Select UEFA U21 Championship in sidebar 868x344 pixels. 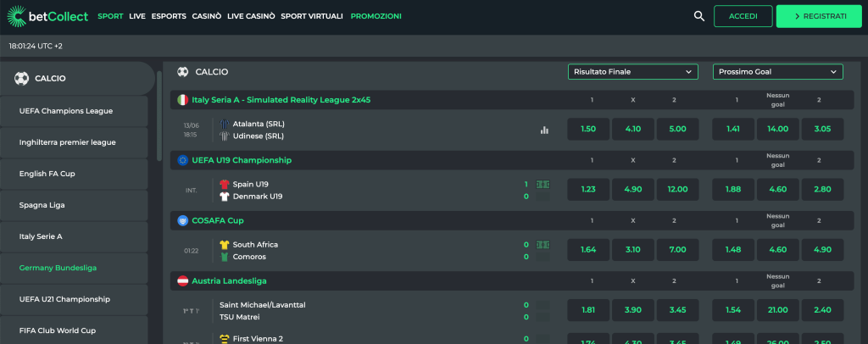coord(75,299)
